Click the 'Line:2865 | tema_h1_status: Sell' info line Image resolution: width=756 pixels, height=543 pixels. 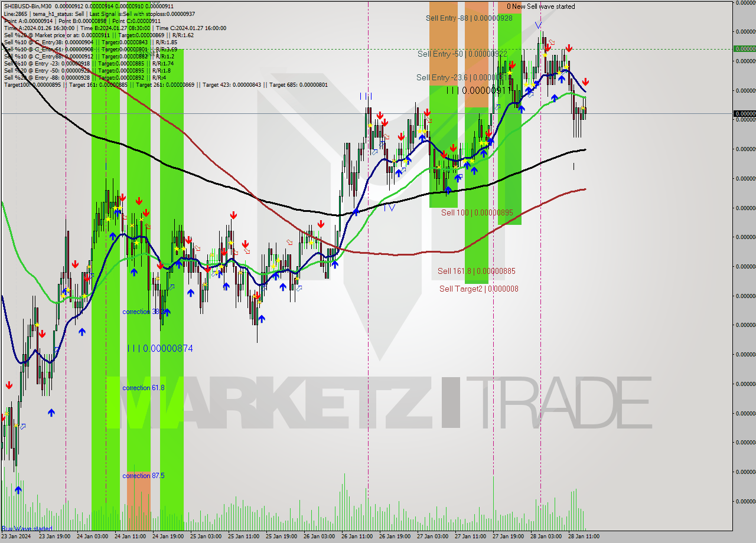[99, 14]
